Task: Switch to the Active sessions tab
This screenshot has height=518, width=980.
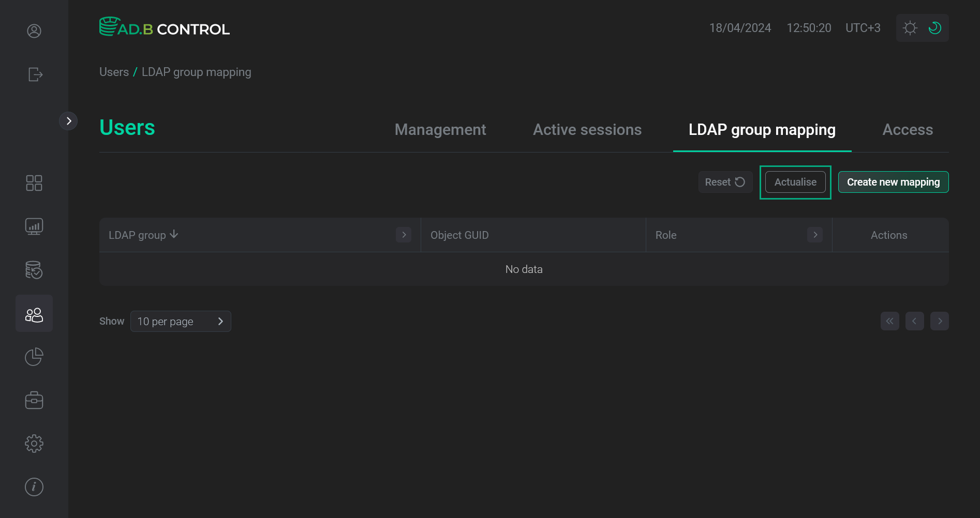Action: tap(587, 129)
